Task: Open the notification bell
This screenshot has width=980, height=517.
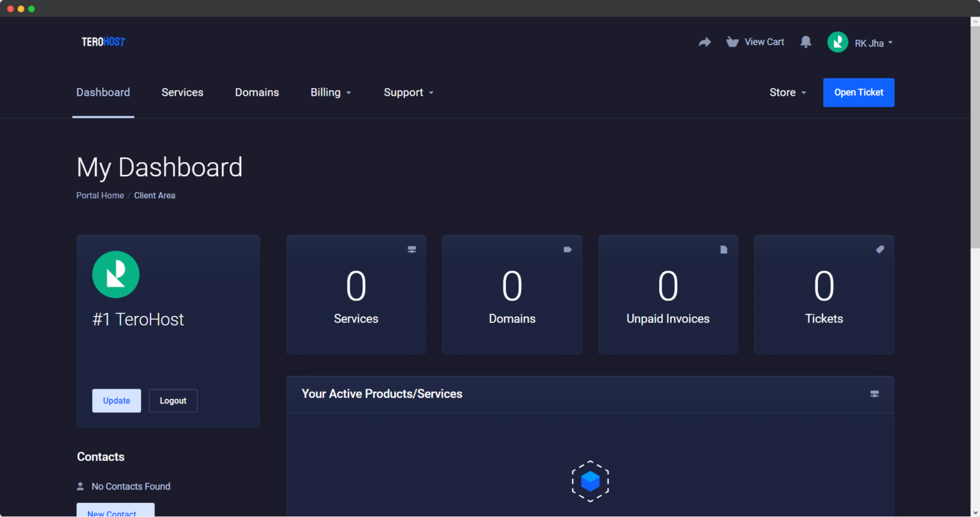Action: tap(805, 41)
